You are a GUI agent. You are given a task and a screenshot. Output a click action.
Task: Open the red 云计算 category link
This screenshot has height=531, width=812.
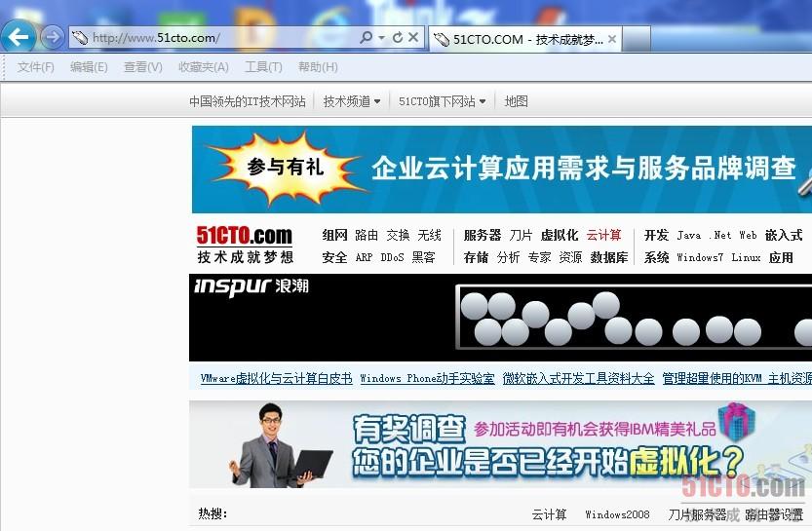pyautogui.click(x=603, y=236)
